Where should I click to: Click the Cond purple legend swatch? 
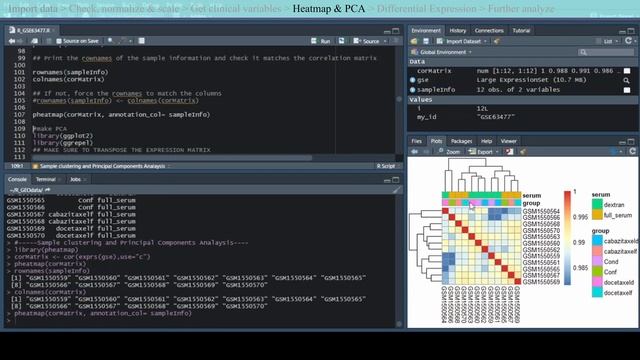[597, 261]
